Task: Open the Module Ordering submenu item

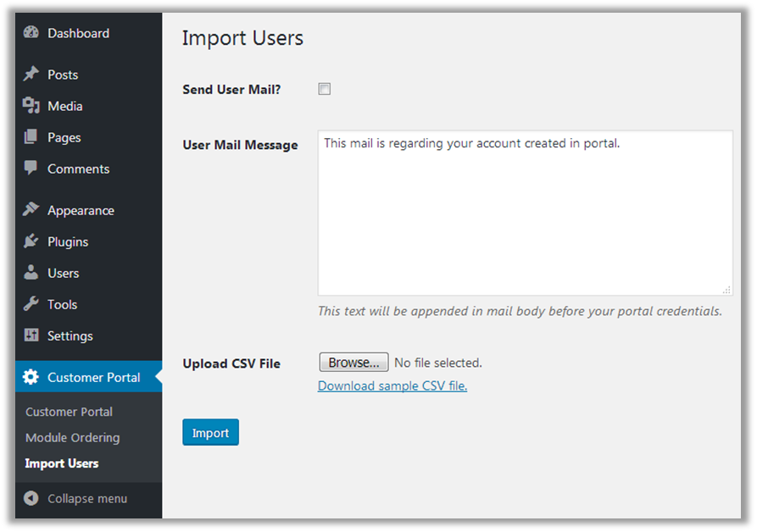Action: [72, 438]
